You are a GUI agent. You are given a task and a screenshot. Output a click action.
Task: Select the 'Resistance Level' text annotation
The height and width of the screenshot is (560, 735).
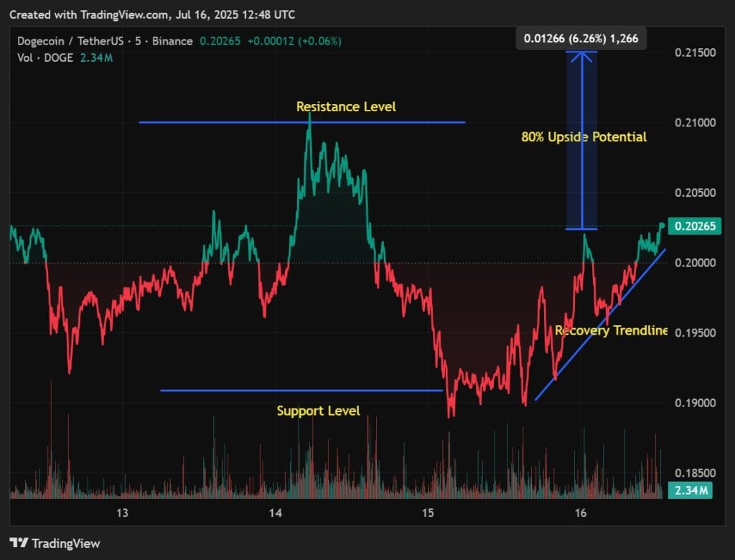coord(346,106)
